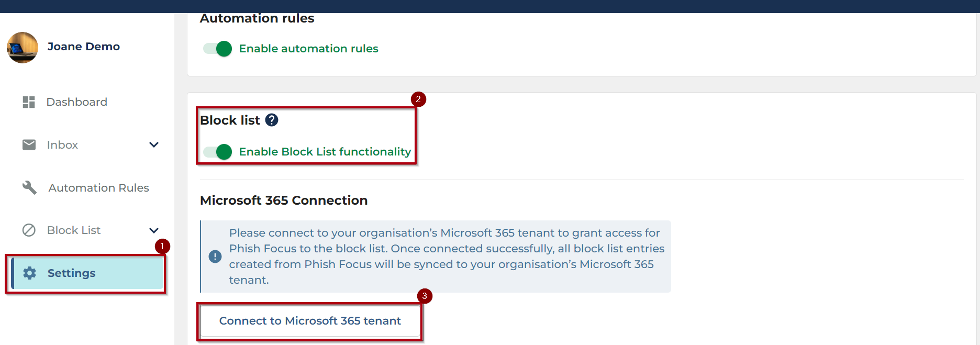Expand the Block List submenu chevron
The image size is (980, 345).
click(154, 230)
